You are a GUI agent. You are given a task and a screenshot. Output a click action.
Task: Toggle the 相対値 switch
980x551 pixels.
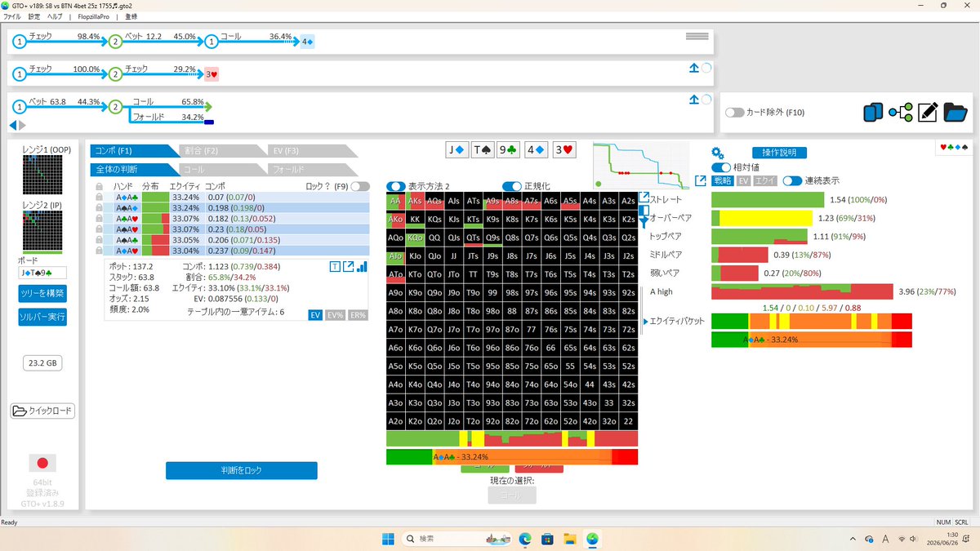point(721,167)
